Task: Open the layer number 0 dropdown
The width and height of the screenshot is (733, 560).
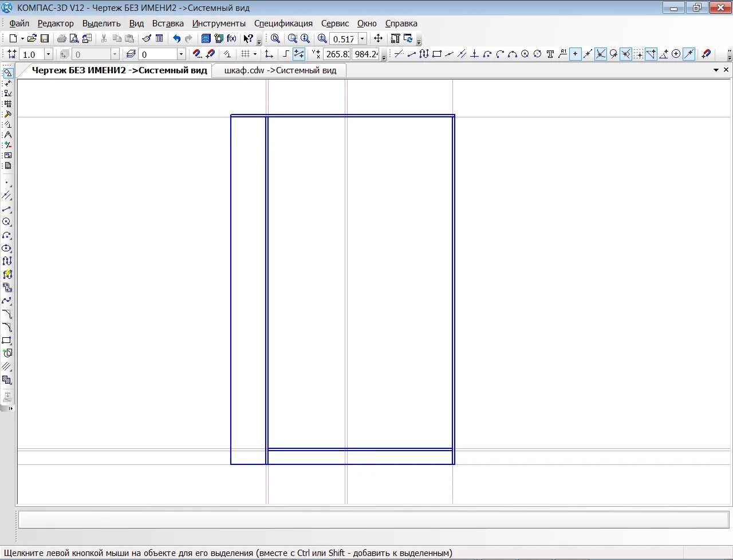Action: point(182,54)
